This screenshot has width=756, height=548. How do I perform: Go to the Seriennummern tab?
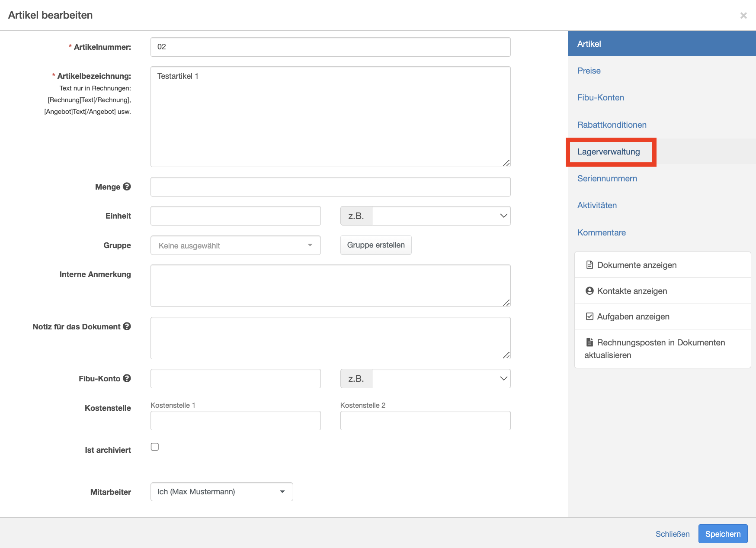click(x=607, y=178)
